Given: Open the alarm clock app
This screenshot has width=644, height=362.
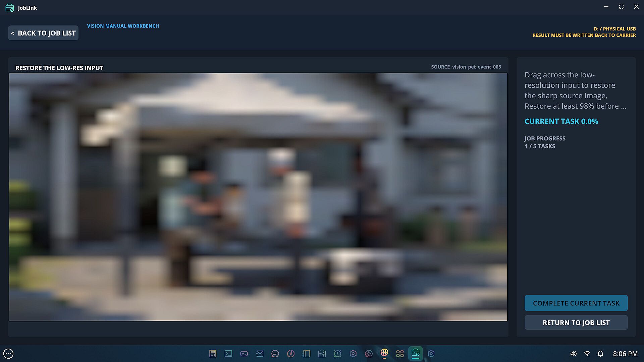Looking at the screenshot, I should click(337, 354).
